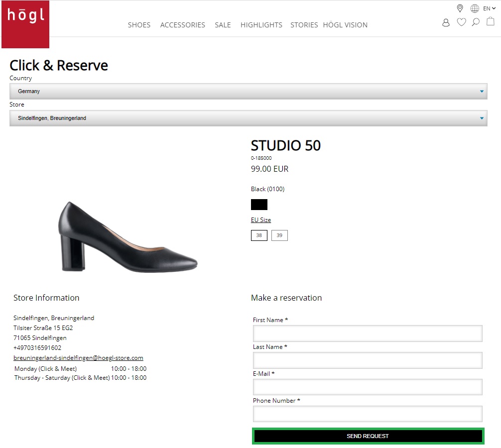Open the SALE menu

[x=223, y=25]
